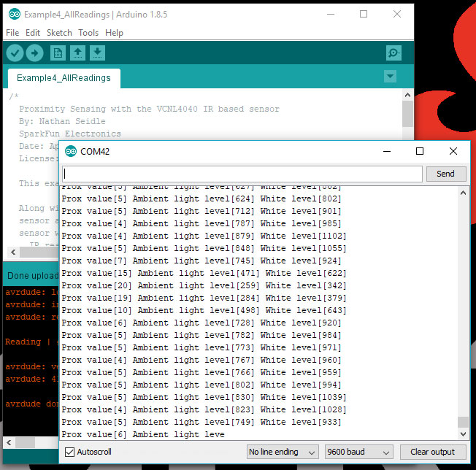Click the line with White level[933]

point(201,423)
